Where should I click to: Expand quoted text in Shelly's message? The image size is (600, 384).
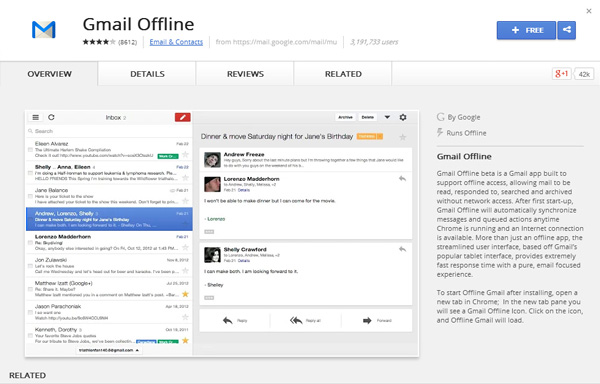pyautogui.click(x=209, y=298)
